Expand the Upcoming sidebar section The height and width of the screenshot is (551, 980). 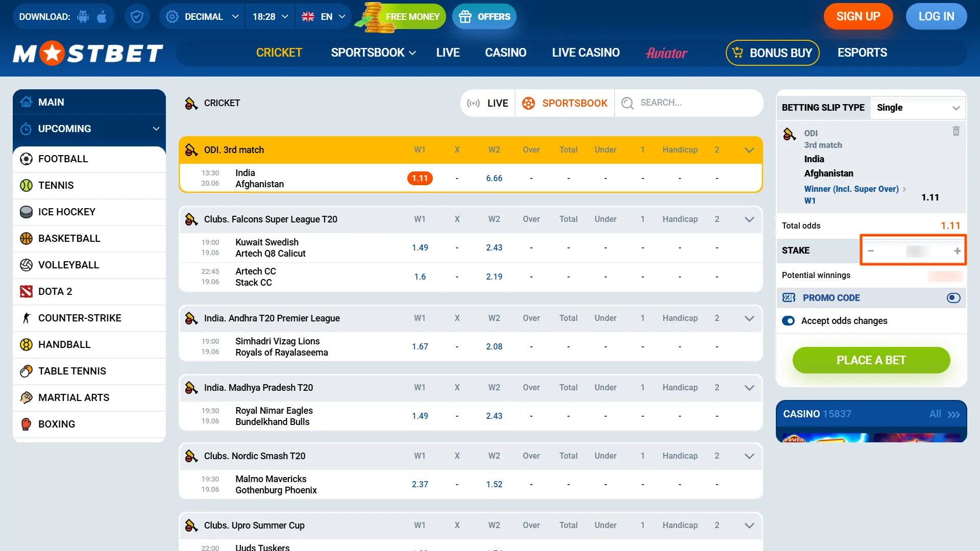[89, 129]
